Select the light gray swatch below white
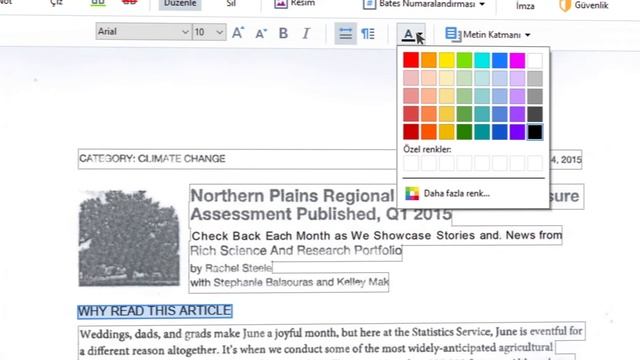The height and width of the screenshot is (360, 640). (535, 78)
